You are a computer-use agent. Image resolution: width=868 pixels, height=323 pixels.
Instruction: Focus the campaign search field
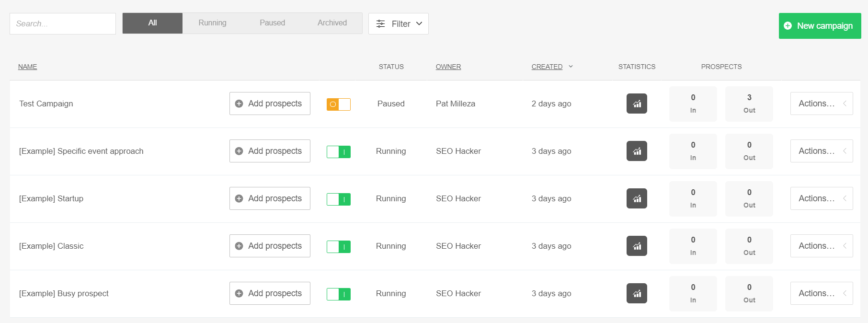point(63,23)
